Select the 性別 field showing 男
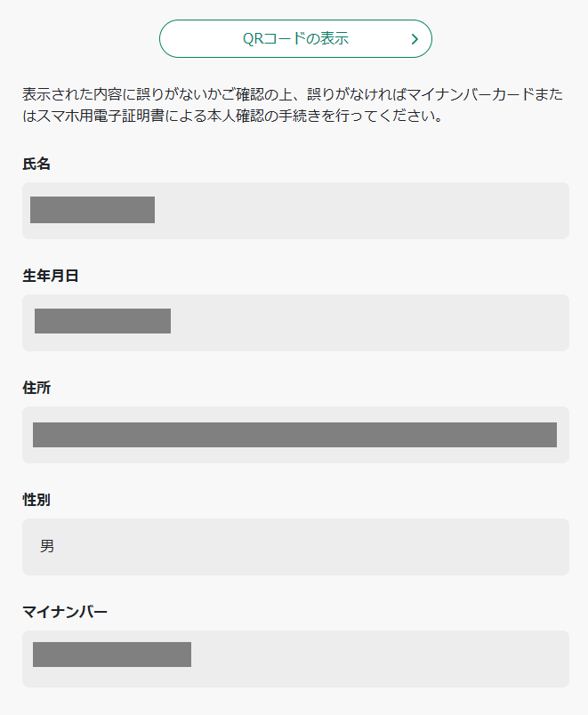 click(294, 547)
